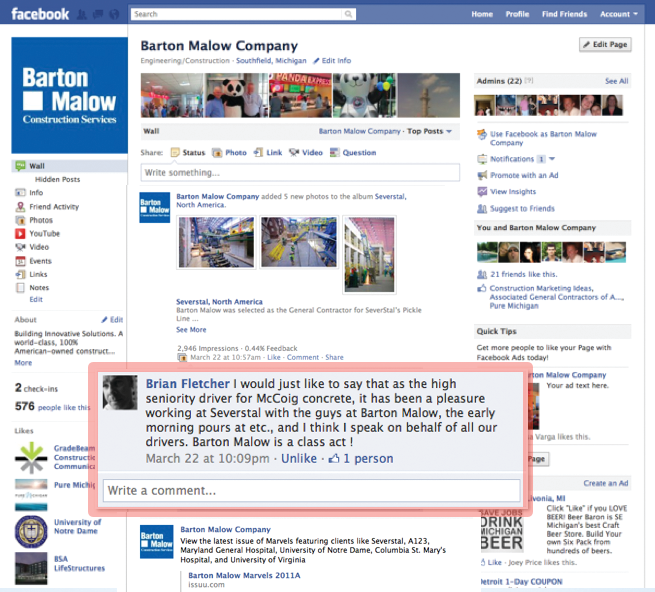This screenshot has width=655, height=592.
Task: Click the thumbs-up icon beside 1 person
Action: coord(334,459)
